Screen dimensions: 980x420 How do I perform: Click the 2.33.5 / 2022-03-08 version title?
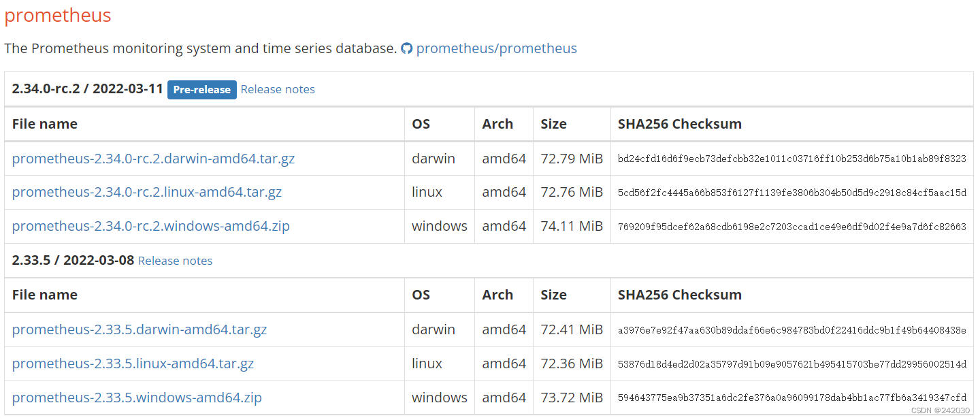point(73,261)
